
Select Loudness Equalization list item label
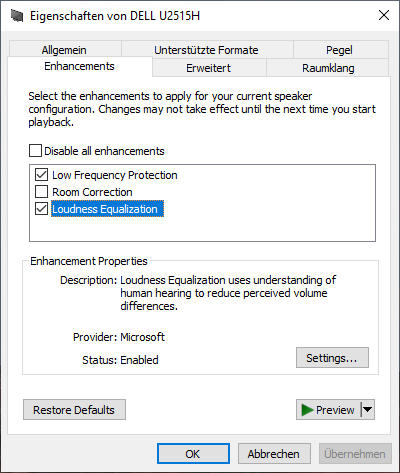tap(105, 209)
